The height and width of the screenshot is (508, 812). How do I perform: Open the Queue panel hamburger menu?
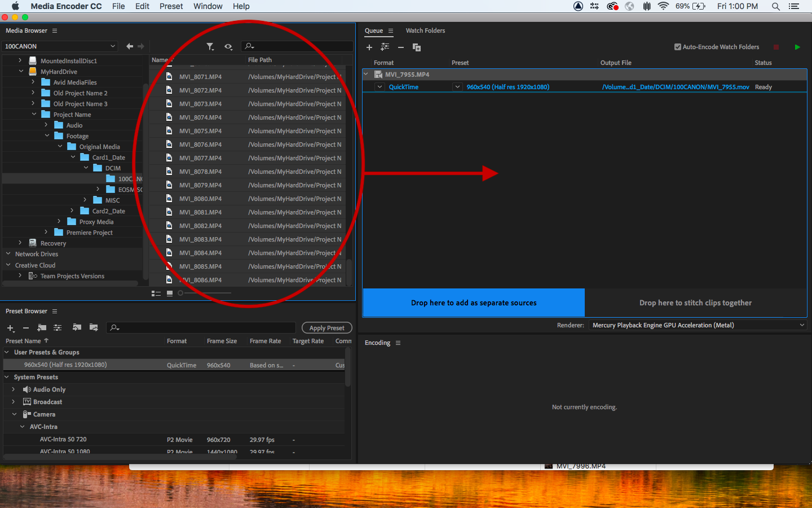pos(391,31)
